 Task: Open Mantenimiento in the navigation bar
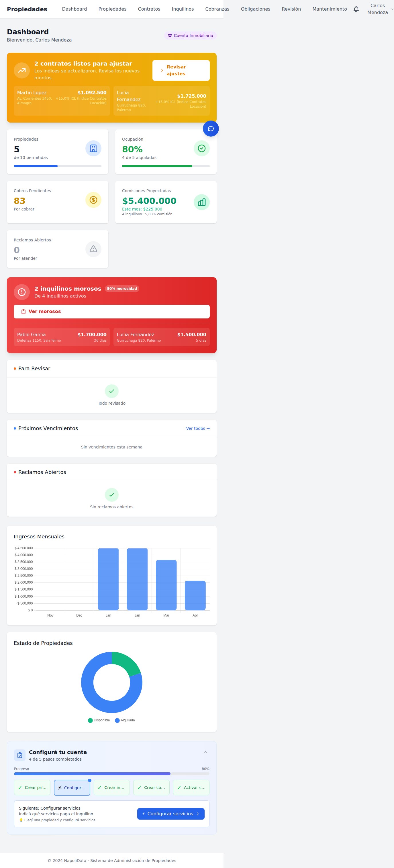(x=329, y=9)
